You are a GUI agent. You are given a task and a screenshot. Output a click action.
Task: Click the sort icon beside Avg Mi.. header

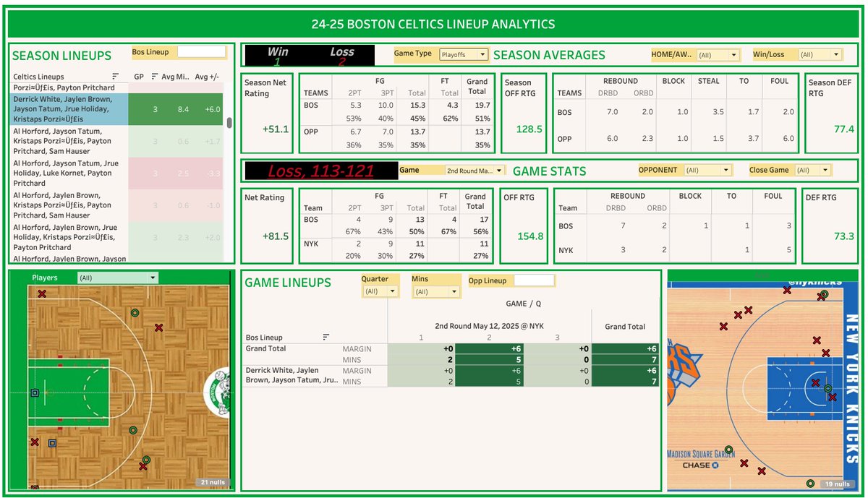[156, 77]
